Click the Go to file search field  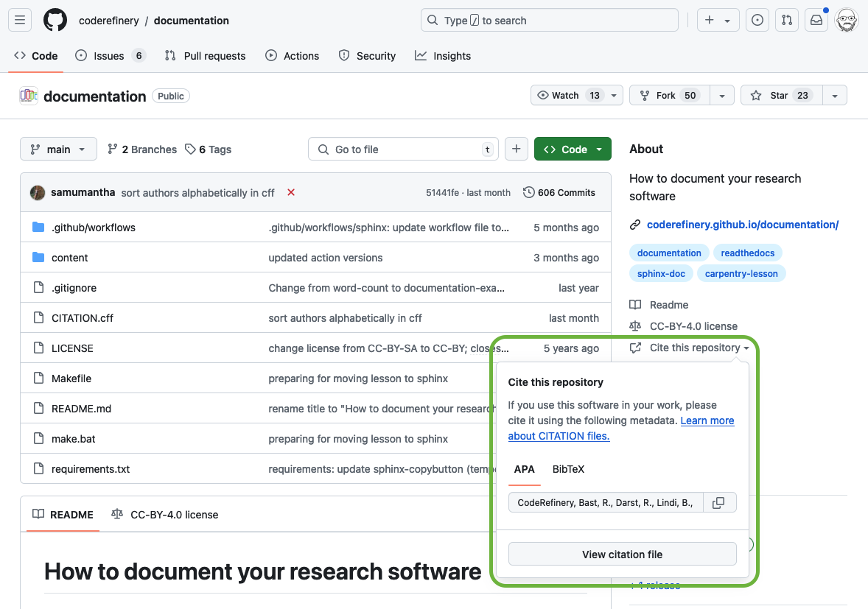click(403, 149)
